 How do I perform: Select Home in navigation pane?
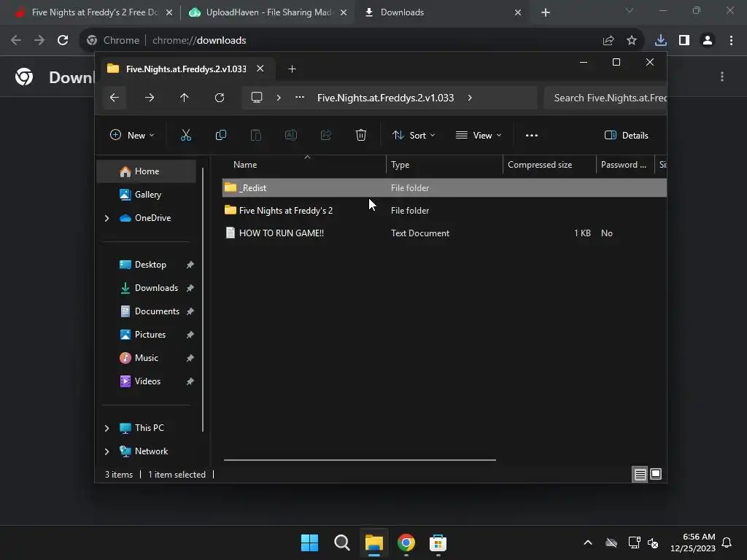tap(146, 171)
